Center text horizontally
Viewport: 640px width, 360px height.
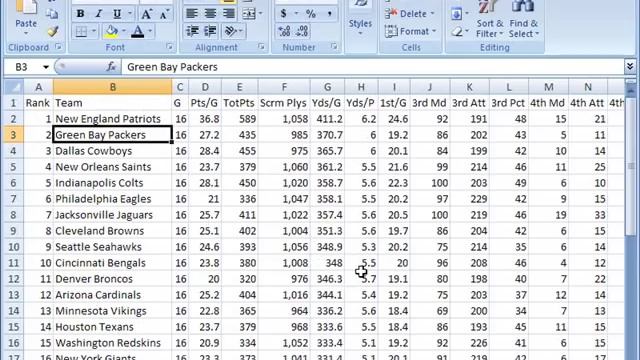210,14
